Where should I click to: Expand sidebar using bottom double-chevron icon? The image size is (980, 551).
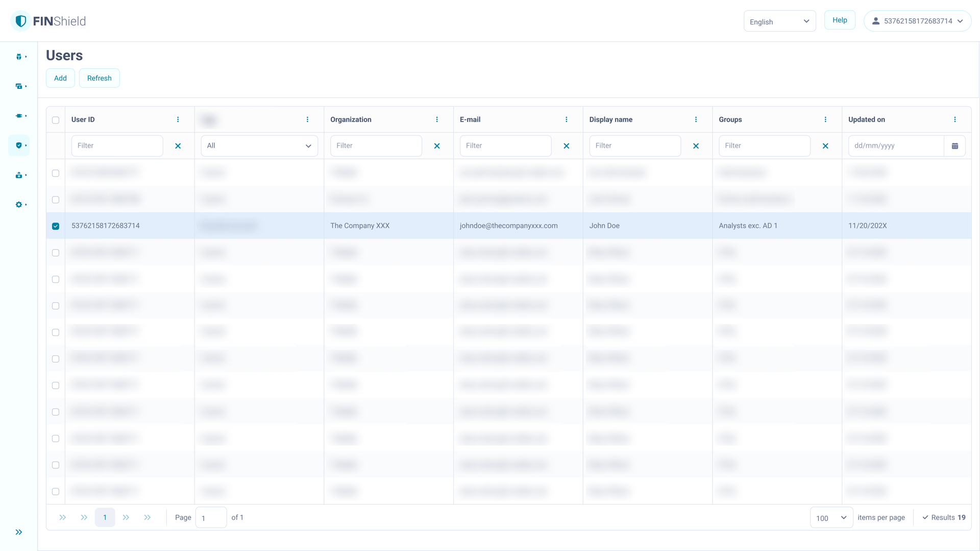pyautogui.click(x=19, y=532)
